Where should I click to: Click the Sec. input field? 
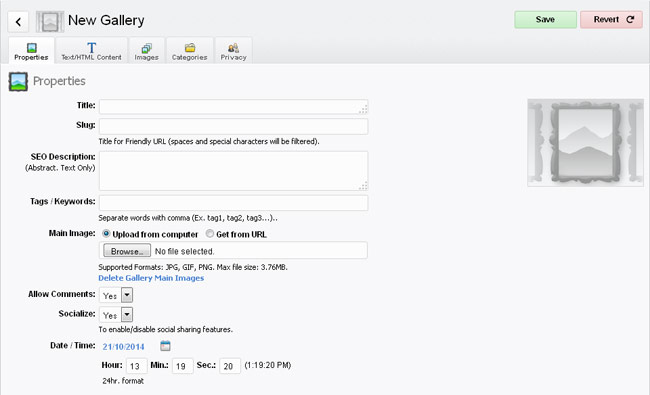pyautogui.click(x=230, y=366)
